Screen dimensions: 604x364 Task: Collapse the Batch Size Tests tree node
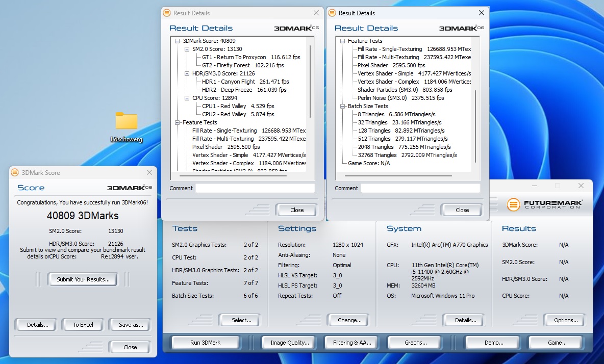click(x=342, y=106)
